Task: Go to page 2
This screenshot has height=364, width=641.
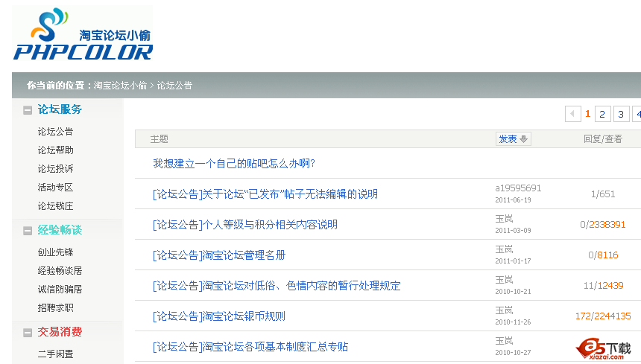Action: point(602,114)
